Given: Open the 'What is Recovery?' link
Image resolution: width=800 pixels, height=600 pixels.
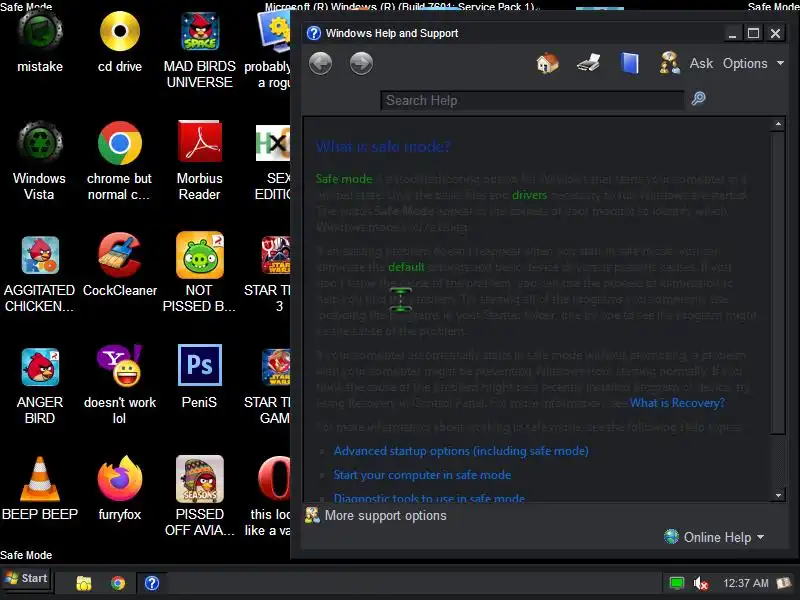Looking at the screenshot, I should (x=677, y=403).
